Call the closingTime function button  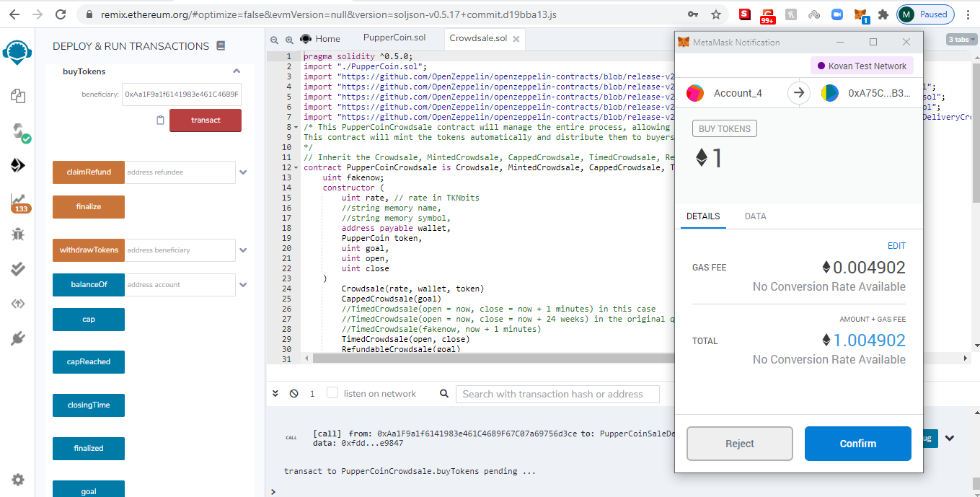(x=89, y=405)
